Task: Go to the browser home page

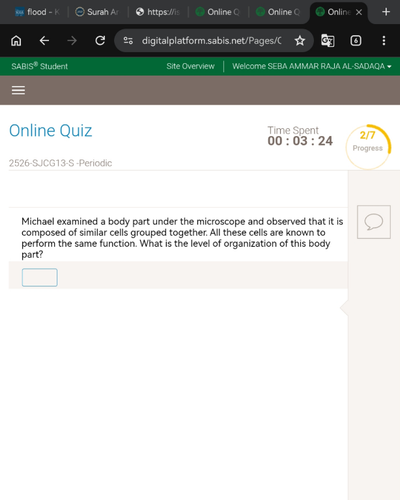Action: point(16,41)
